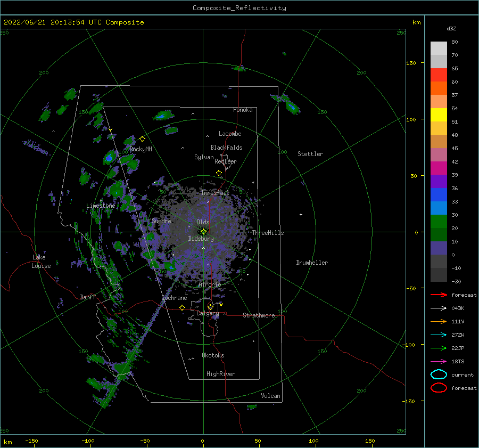Click the Calgary city label
The height and width of the screenshot is (448, 479).
click(x=208, y=313)
